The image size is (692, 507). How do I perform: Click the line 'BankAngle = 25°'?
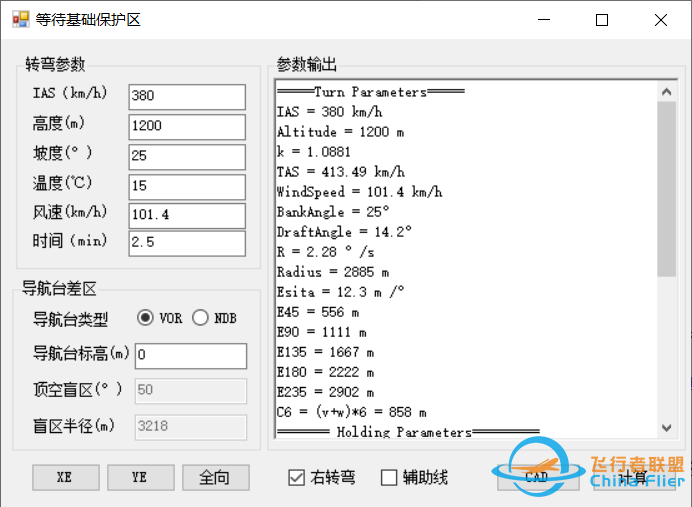point(333,212)
